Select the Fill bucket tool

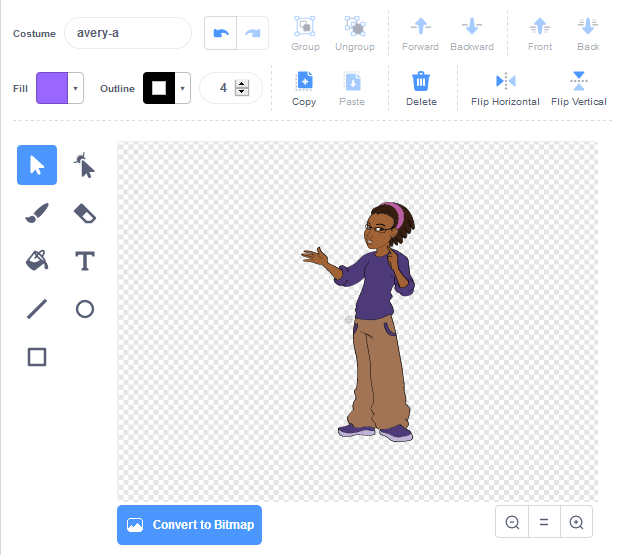tap(37, 261)
